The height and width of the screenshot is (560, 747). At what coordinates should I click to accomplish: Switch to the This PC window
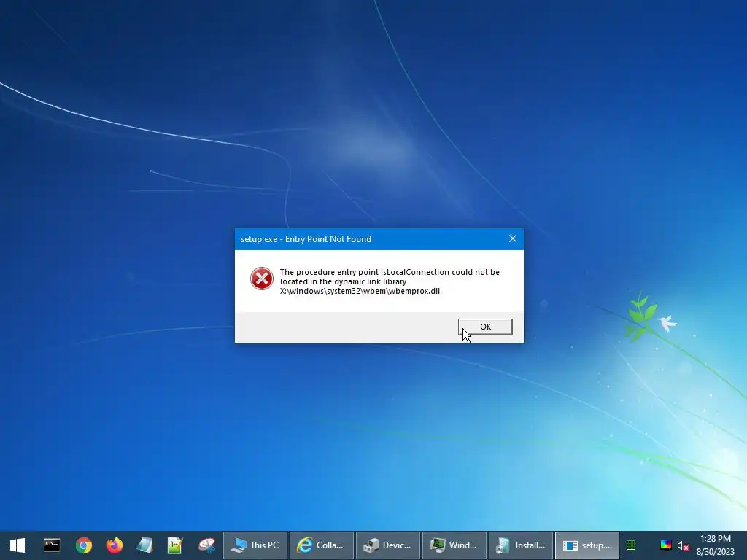[x=255, y=545]
